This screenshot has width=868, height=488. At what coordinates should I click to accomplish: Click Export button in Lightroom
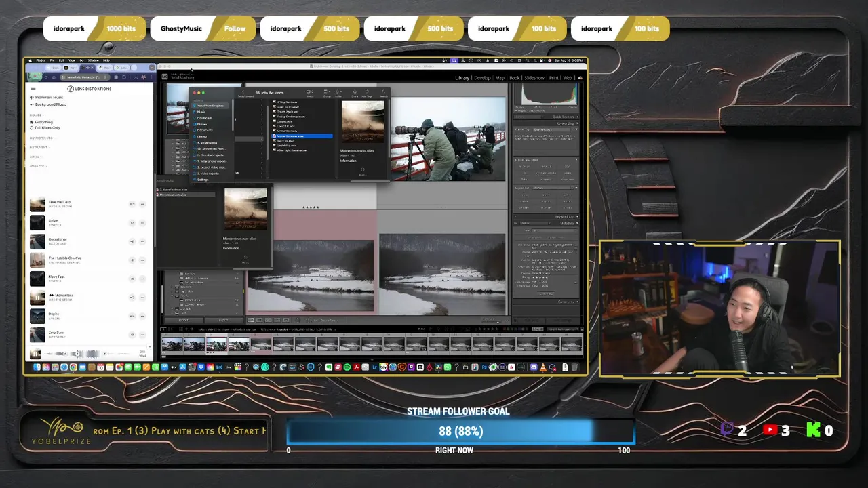[224, 320]
